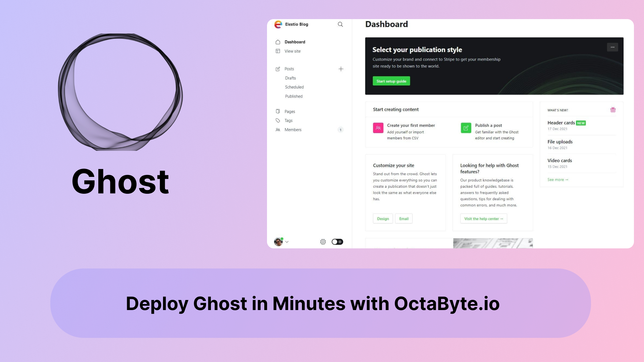The image size is (644, 362).
Task: Click the View site toggle link
Action: click(292, 51)
